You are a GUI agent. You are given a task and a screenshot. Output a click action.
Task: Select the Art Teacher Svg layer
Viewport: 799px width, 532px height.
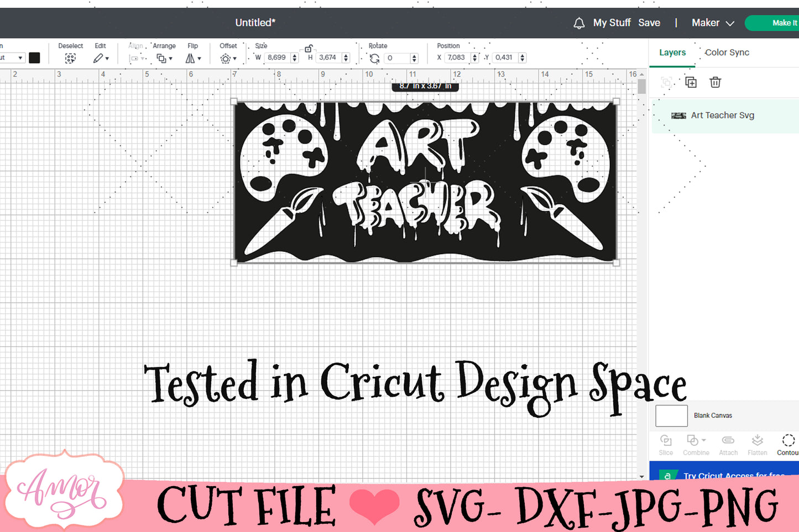[722, 115]
